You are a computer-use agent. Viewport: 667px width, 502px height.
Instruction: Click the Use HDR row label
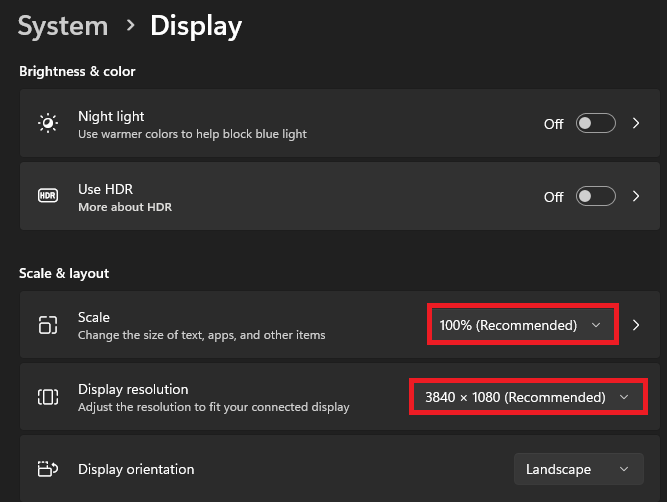(106, 189)
